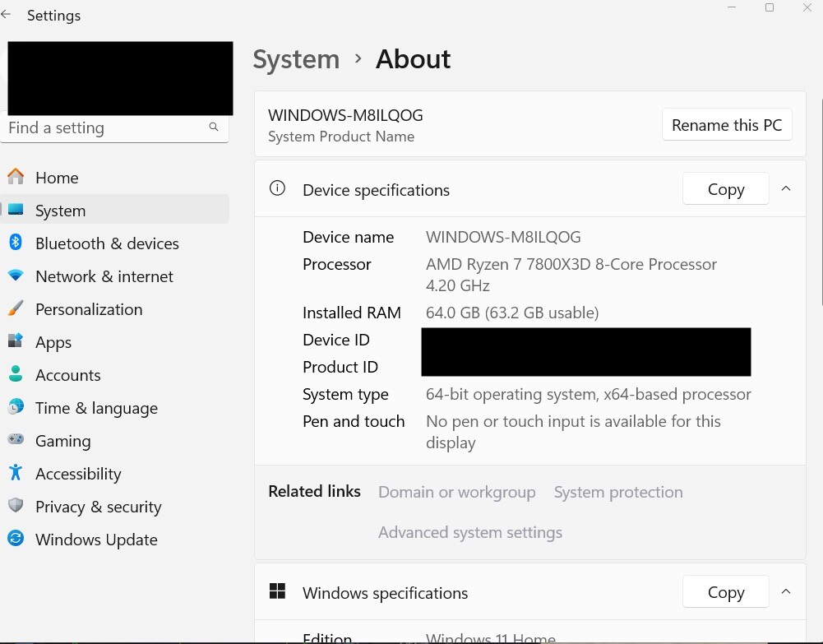Open the Home settings page

tap(114, 178)
